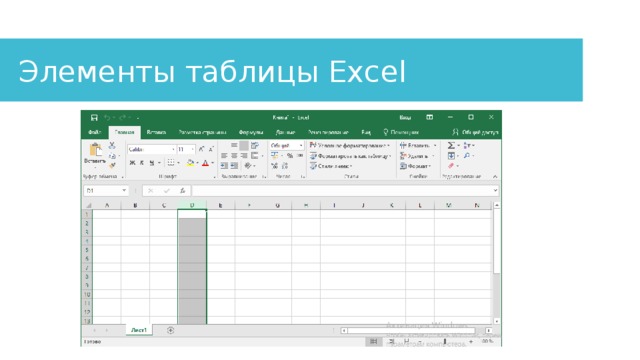Image resolution: width=640 pixels, height=360 pixels.
Task: Click the cell borders icon
Action: [171, 163]
